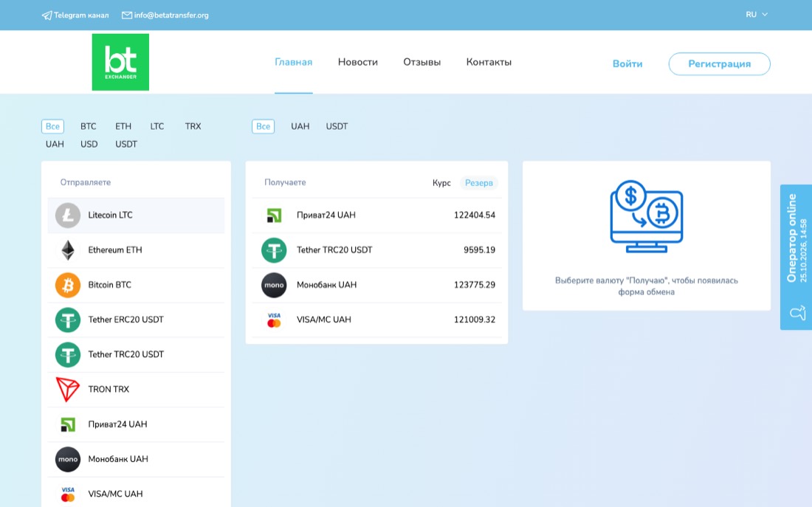Select the Ethereum ETH diamond icon
The image size is (812, 507).
tap(68, 250)
